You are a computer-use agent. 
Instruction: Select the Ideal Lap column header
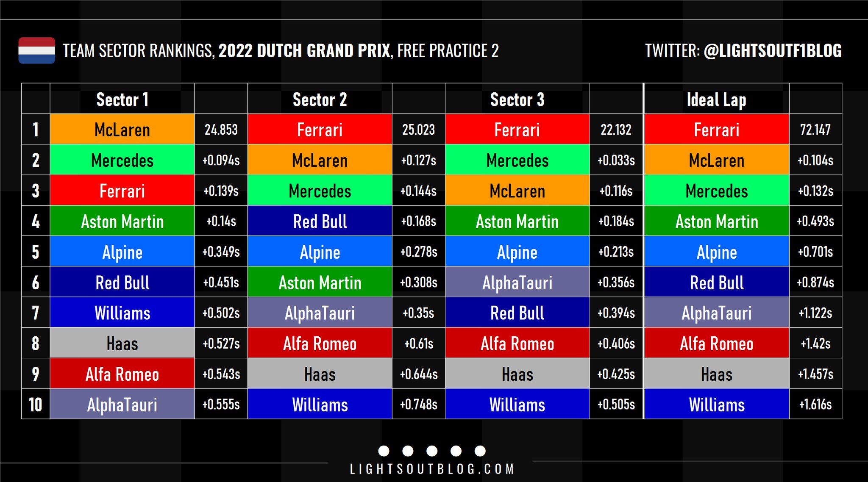(716, 100)
